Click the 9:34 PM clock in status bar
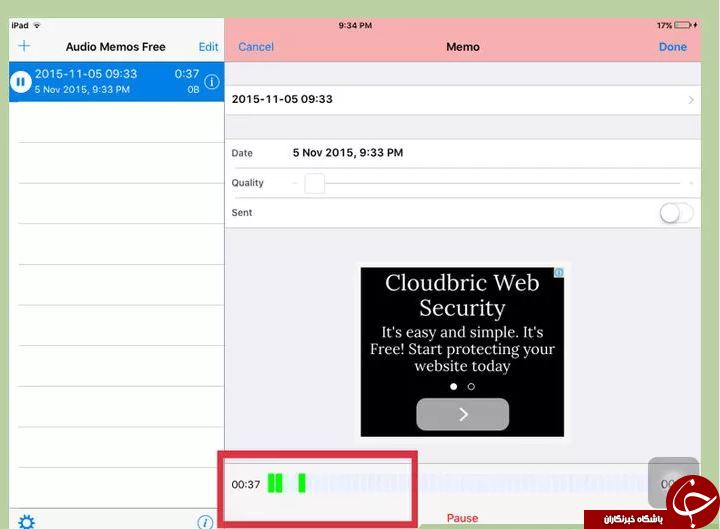Viewport: 720px width, 529px height. click(355, 25)
